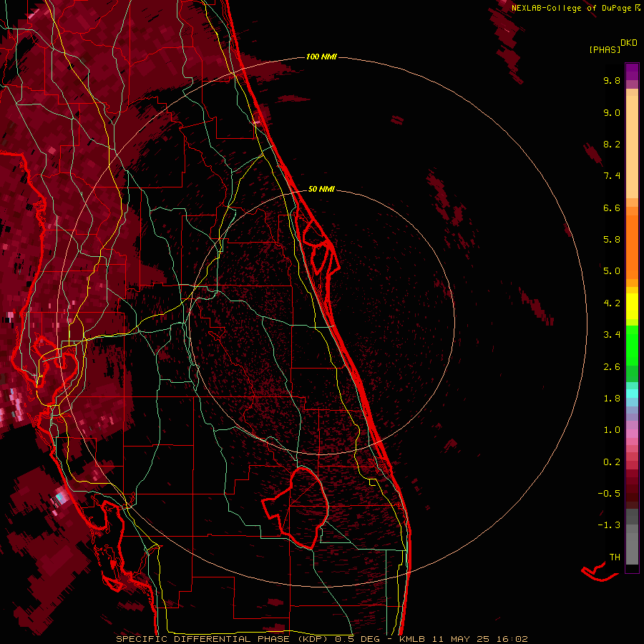
Task: Click the KMLB 11 MAY 25 16:02 timestamp
Action: (x=463, y=639)
